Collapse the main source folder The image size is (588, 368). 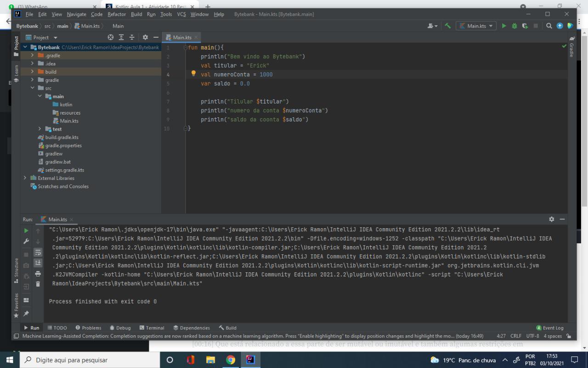coord(40,96)
